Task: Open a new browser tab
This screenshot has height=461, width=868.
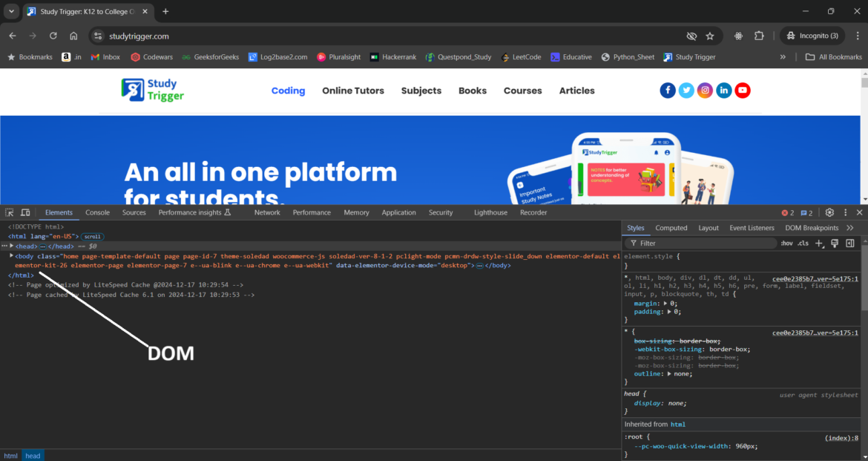Action: click(x=165, y=11)
